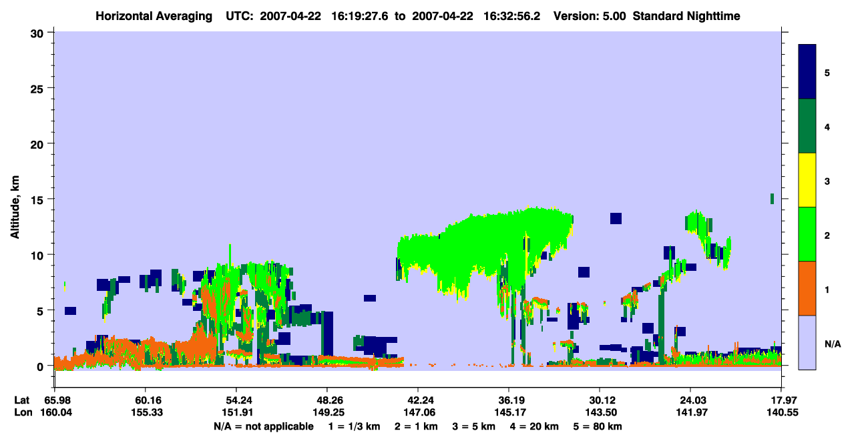
Task: Click the dark blue level 5 color swatch
Action: pyautogui.click(x=807, y=72)
